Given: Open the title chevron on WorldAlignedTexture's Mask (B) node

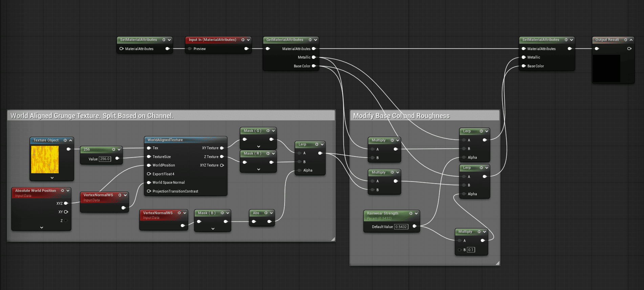Looking at the screenshot, I should tap(228, 213).
